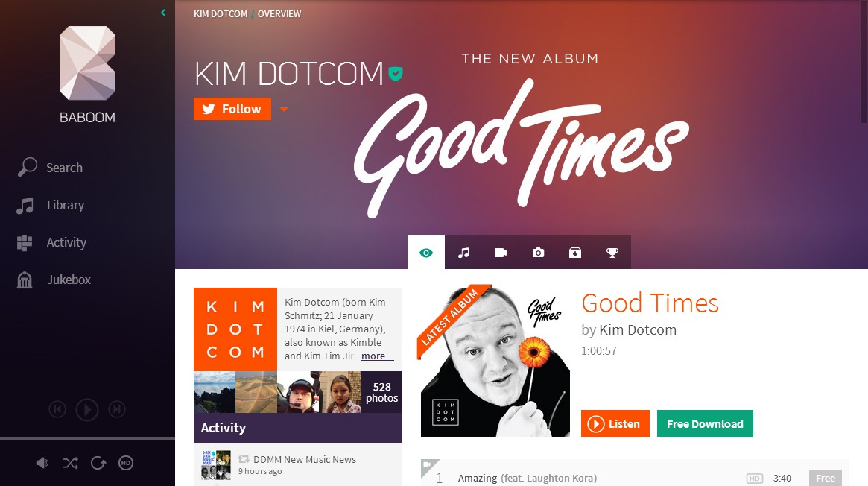The image size is (868, 486).
Task: Toggle HD audio quality
Action: click(x=126, y=464)
